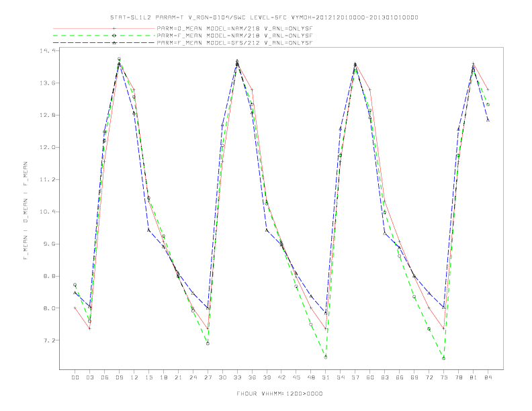Screen dimensions: 532x411
Task: Click the x-axis tick label 21
Action: pos(178,377)
